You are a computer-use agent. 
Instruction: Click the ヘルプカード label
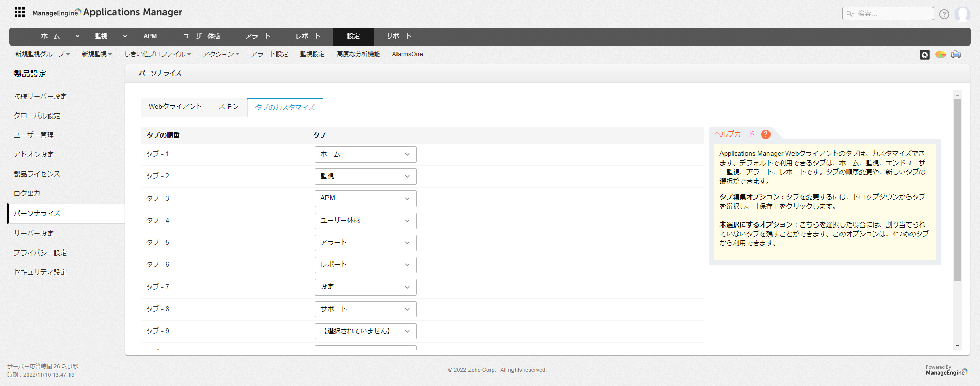pyautogui.click(x=734, y=134)
